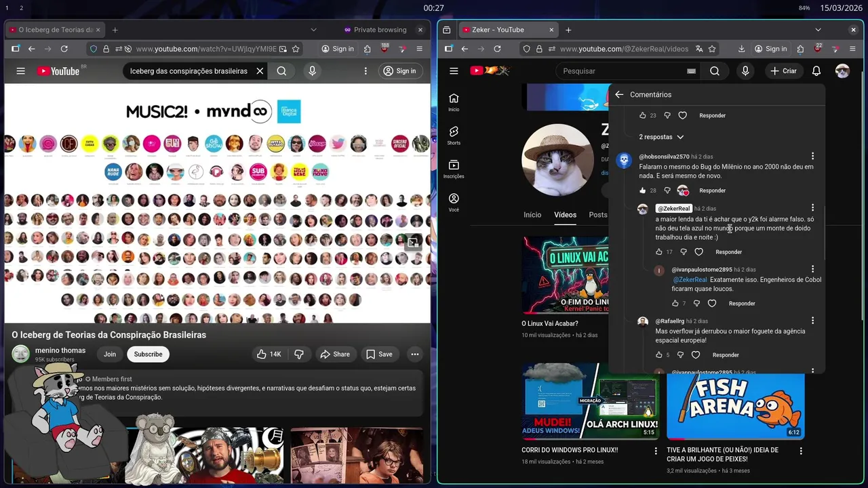Open downloads in right browser toolbar
This screenshot has width=868, height=488.
click(x=741, y=49)
